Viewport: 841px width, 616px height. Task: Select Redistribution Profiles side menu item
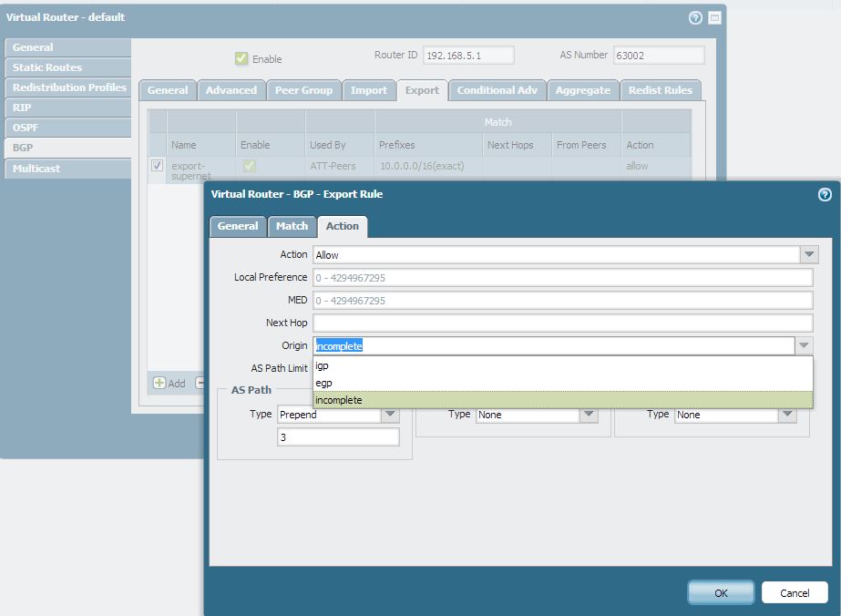pos(67,87)
